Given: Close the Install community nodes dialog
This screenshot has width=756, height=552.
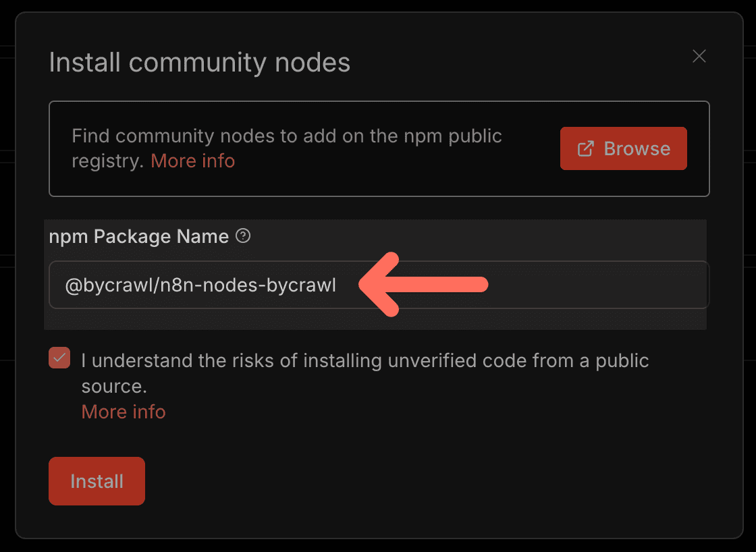Looking at the screenshot, I should tap(699, 57).
